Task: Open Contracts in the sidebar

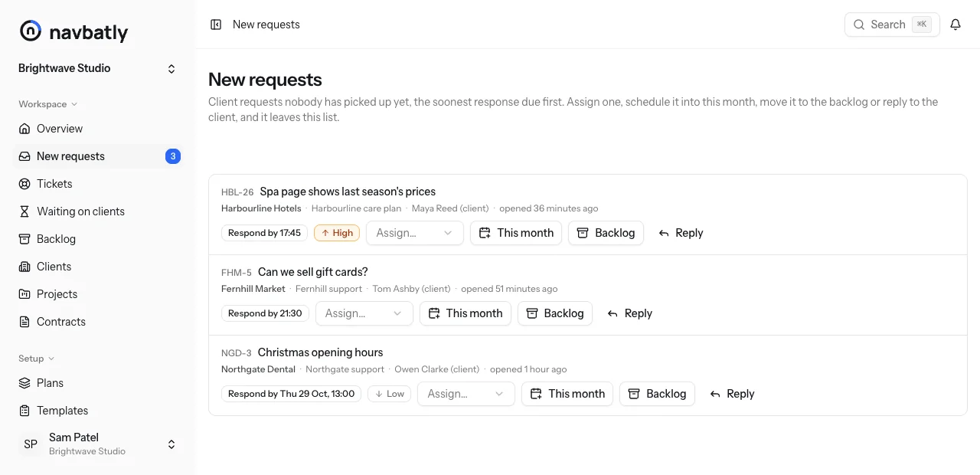Action: click(98, 322)
